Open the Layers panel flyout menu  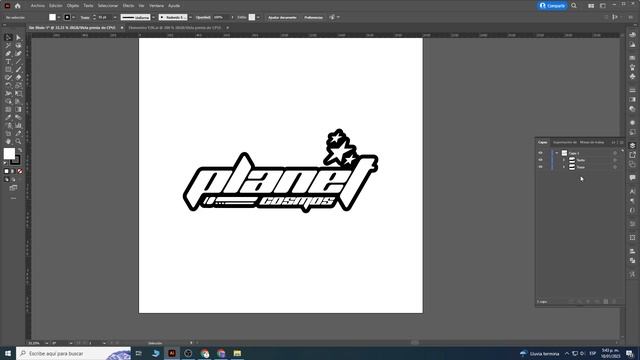coord(622,142)
